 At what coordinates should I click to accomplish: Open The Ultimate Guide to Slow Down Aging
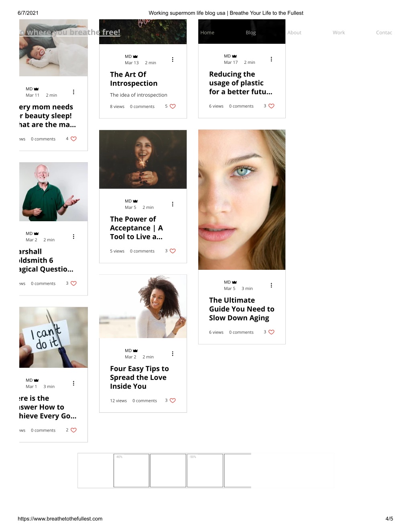point(242,309)
